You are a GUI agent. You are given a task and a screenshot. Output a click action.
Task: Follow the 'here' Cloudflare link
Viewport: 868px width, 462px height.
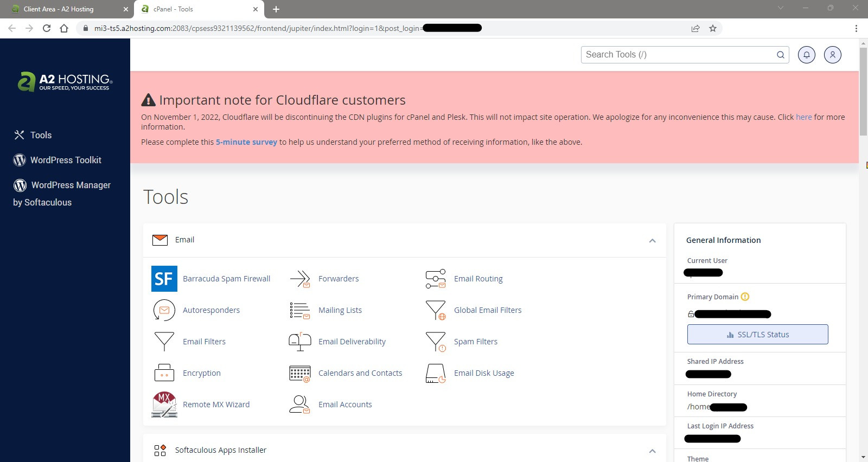[x=804, y=117]
